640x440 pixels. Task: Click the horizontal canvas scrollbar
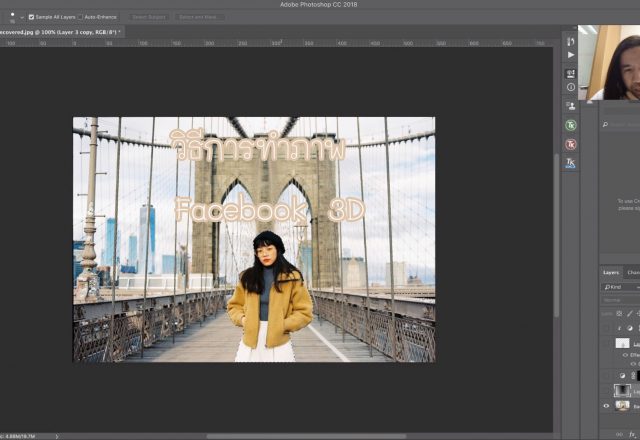[x=306, y=436]
